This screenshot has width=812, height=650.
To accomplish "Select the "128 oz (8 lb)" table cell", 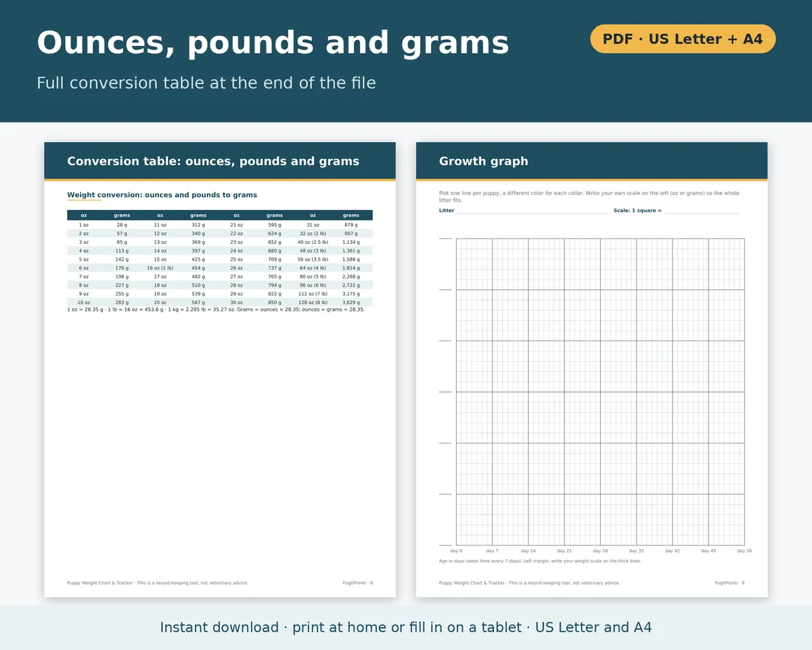I will [313, 303].
